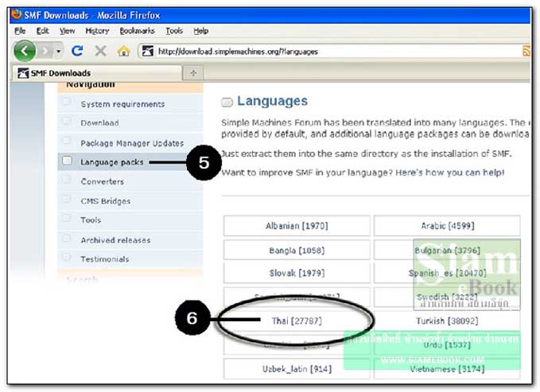This screenshot has width=540, height=392.
Task: Open the Testimonials navigation link
Action: pyautogui.click(x=105, y=259)
